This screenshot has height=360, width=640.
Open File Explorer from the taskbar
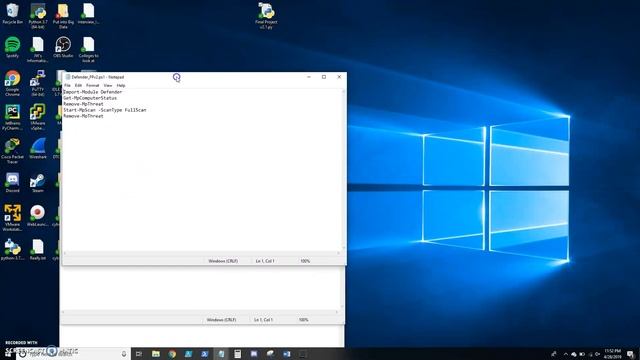tap(156, 354)
